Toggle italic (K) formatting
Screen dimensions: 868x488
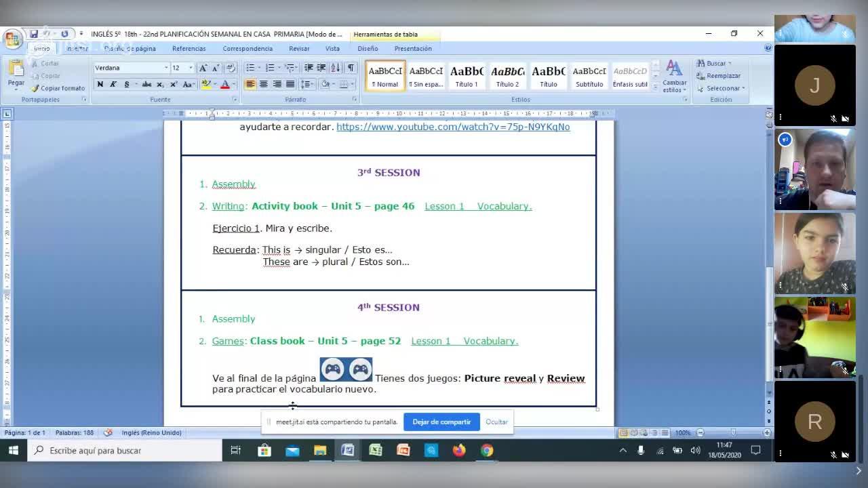(113, 85)
